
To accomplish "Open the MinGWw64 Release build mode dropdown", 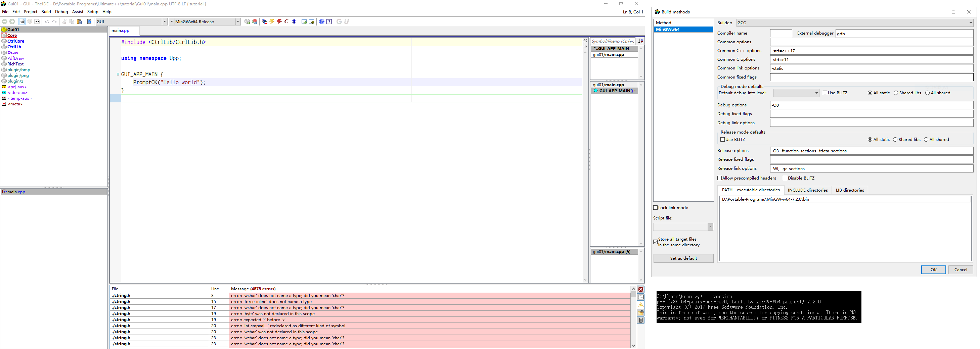I will pos(238,22).
